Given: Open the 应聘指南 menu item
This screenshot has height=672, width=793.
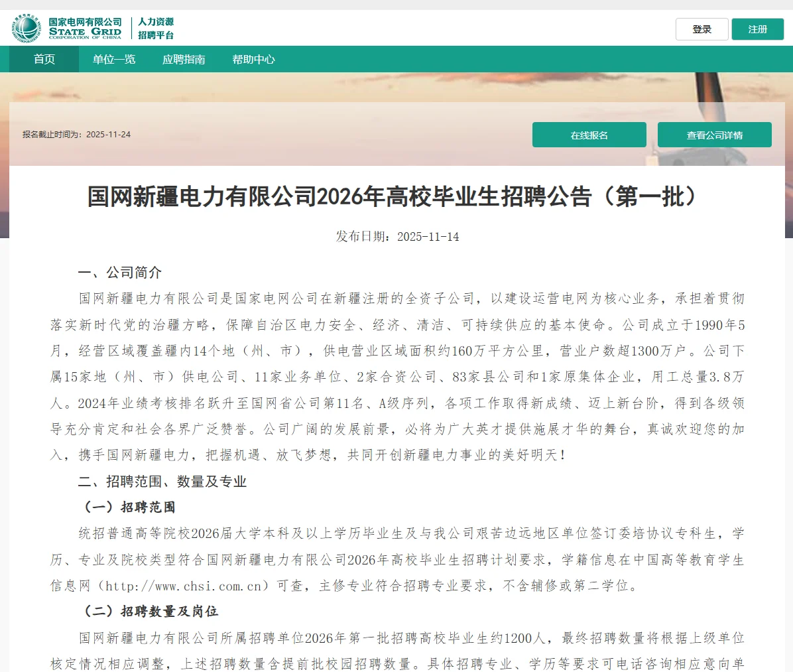Looking at the screenshot, I should pos(184,59).
